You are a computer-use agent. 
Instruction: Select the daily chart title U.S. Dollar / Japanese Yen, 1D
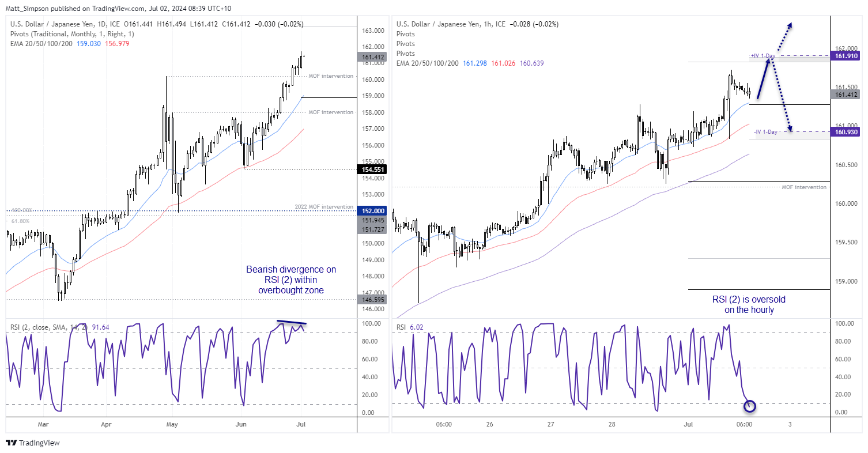click(x=64, y=24)
